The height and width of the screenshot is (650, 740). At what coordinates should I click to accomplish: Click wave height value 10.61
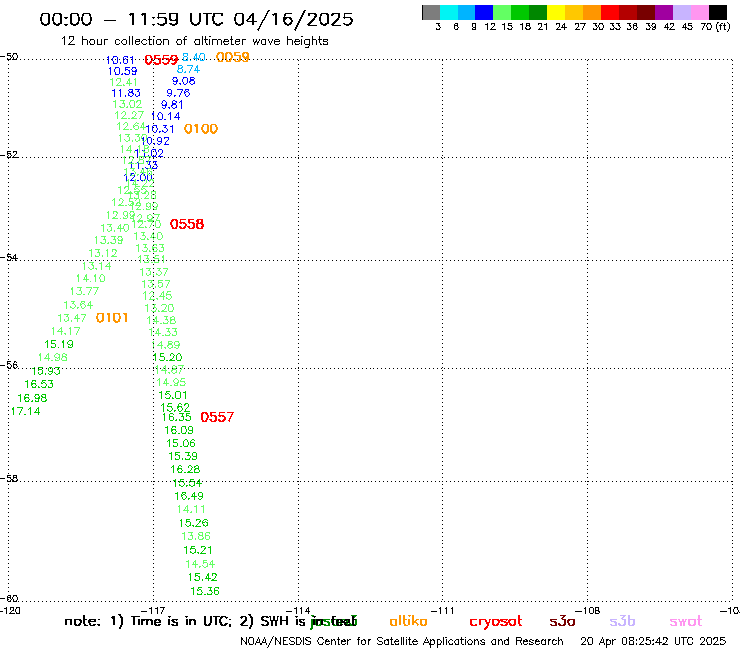tap(120, 60)
